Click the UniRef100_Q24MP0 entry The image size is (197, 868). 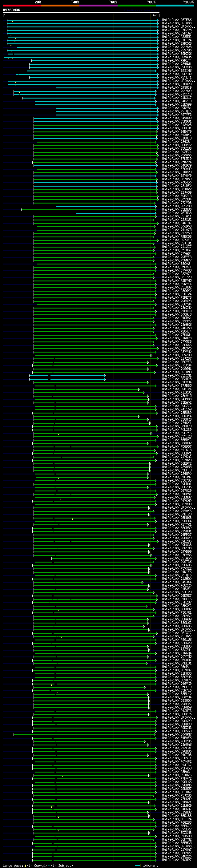click(x=177, y=474)
